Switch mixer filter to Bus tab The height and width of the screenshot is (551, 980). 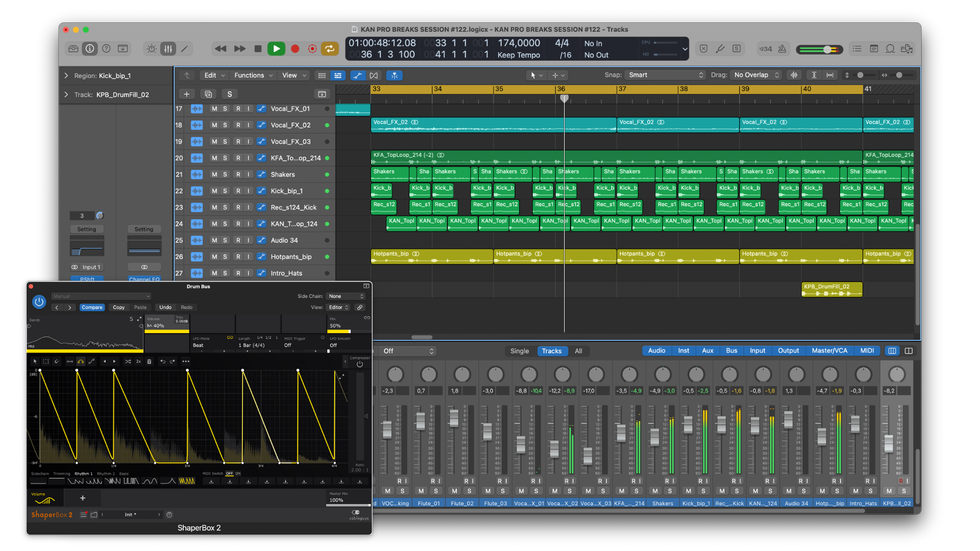point(731,350)
